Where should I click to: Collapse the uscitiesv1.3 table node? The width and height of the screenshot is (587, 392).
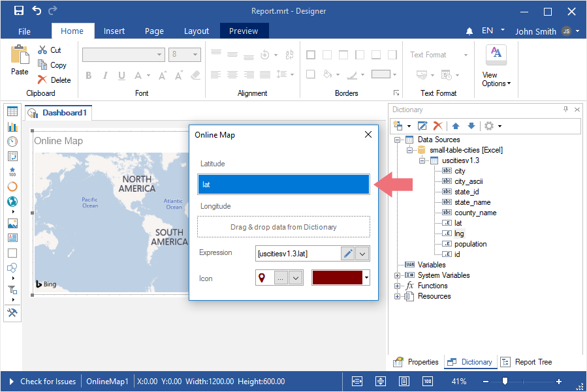point(422,160)
